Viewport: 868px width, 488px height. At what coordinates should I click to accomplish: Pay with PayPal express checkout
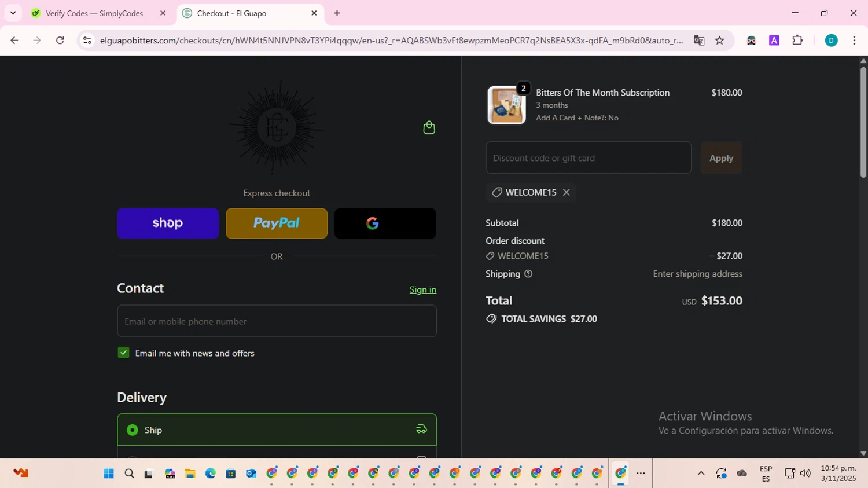277,223
